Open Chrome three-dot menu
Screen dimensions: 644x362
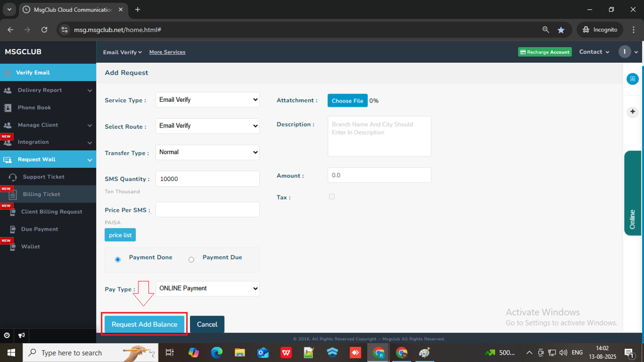click(634, 30)
